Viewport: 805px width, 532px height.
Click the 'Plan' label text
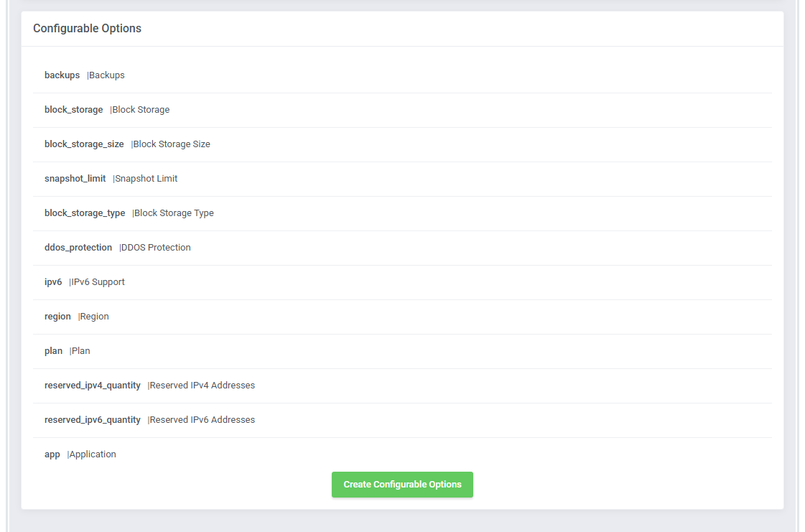coord(80,351)
